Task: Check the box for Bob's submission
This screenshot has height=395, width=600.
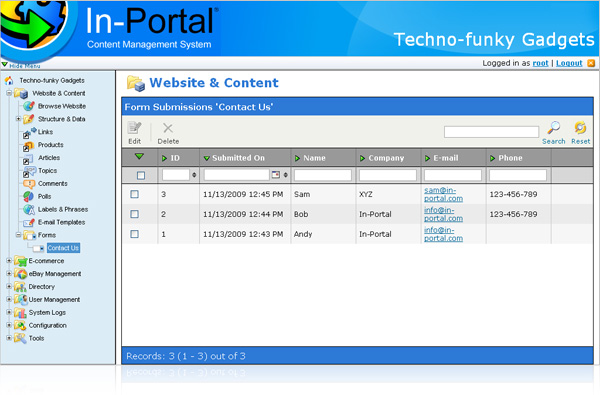Action: tap(134, 214)
